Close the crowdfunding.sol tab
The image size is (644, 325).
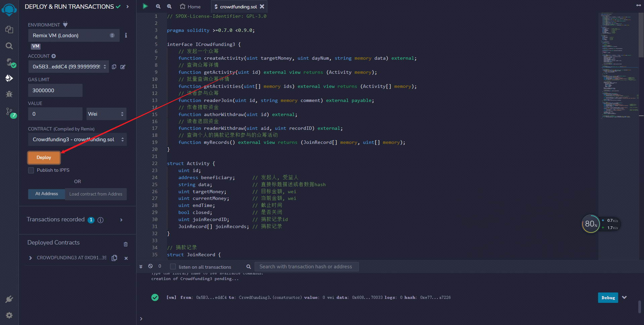262,6
